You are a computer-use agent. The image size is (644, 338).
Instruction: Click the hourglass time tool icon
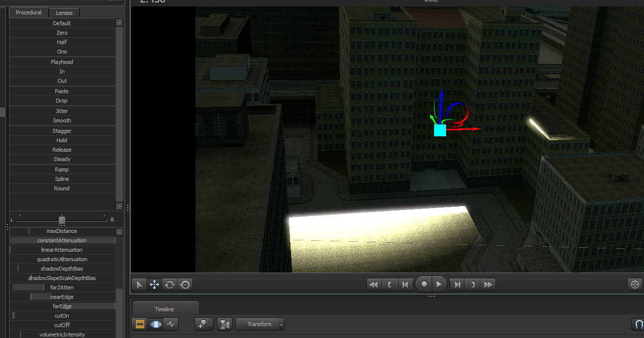point(225,325)
